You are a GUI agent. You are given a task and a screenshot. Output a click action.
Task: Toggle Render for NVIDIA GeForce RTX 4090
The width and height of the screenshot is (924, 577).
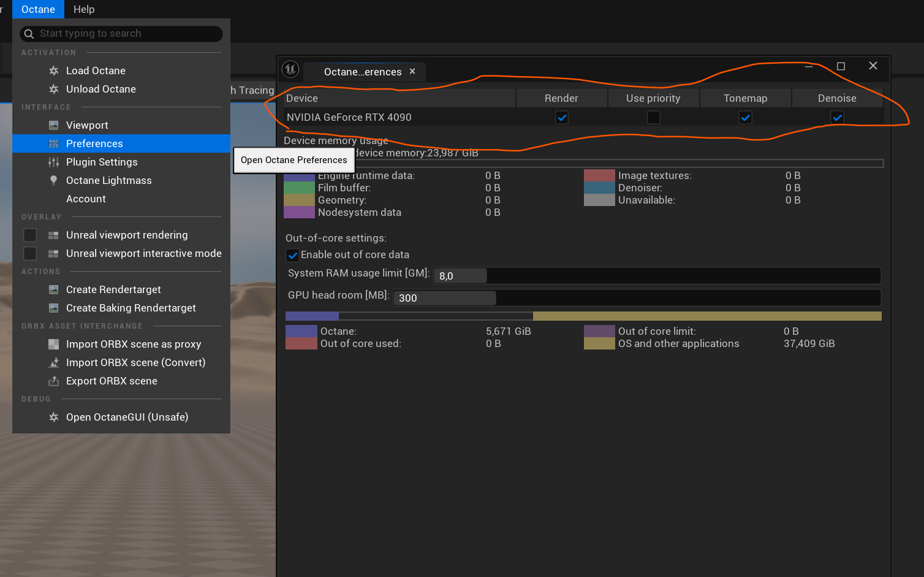(562, 117)
